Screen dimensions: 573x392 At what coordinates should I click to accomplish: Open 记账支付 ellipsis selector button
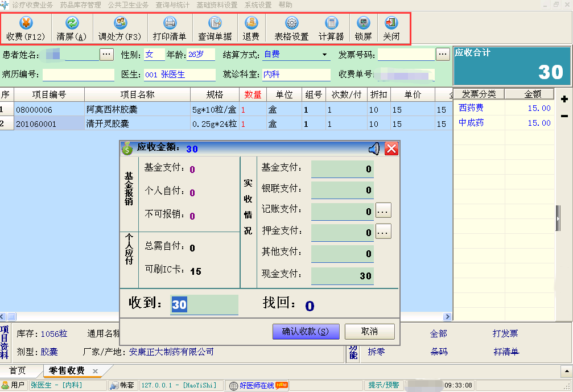click(x=383, y=211)
